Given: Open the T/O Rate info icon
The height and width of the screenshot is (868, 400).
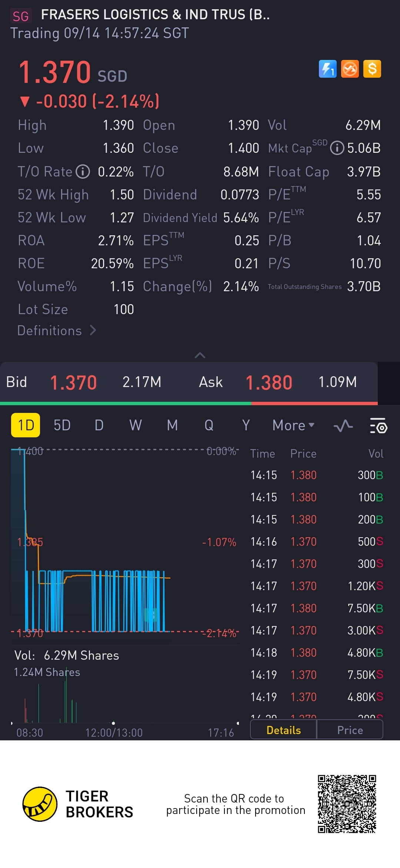Looking at the screenshot, I should coord(83,172).
